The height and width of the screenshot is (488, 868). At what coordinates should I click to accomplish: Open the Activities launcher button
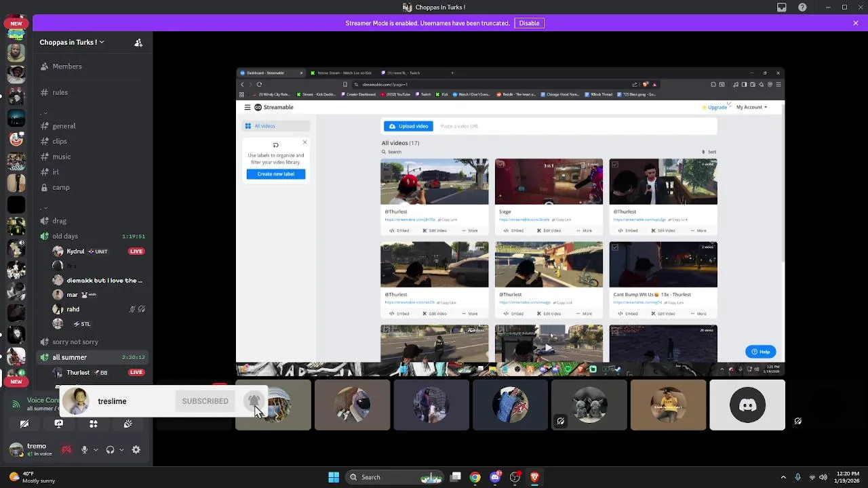94,424
